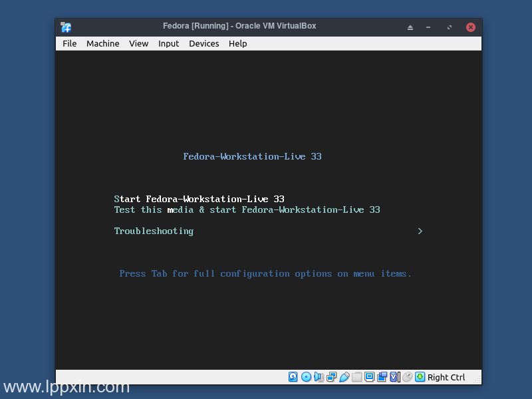Select the Troubleshooting boot entry
532x399 pixels.
pyautogui.click(x=154, y=231)
